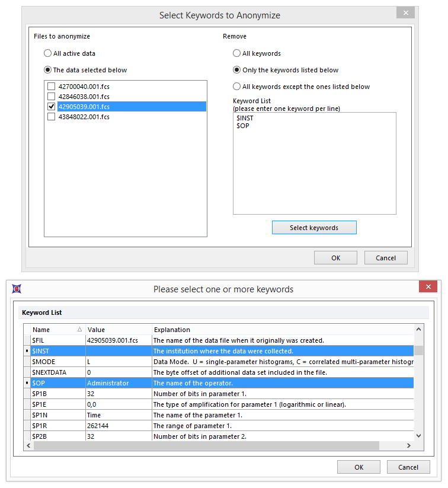Check the 42700040.001.fcs file checkbox
448x488 pixels.
click(52, 86)
